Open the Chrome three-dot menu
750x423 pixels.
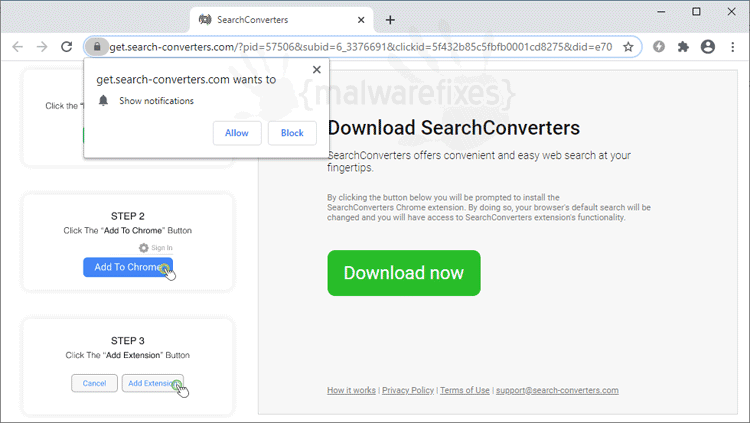(x=732, y=46)
